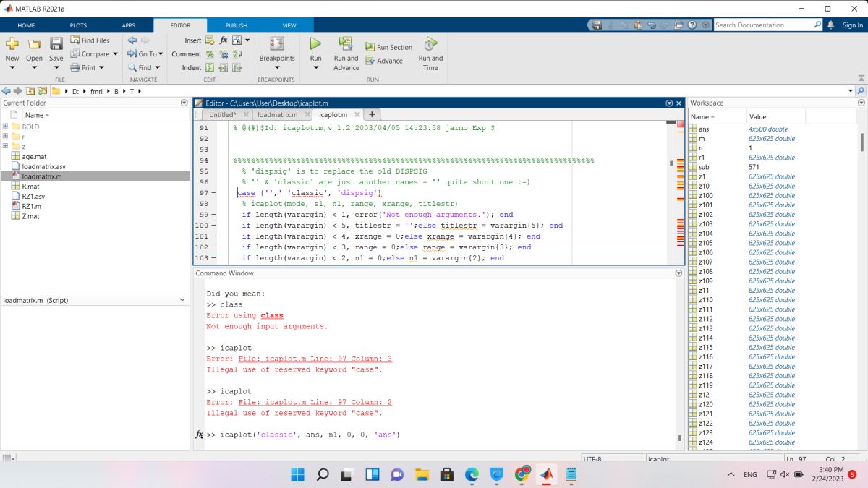Undo using the quick-access undo arrow
The image size is (868, 488).
tap(651, 25)
